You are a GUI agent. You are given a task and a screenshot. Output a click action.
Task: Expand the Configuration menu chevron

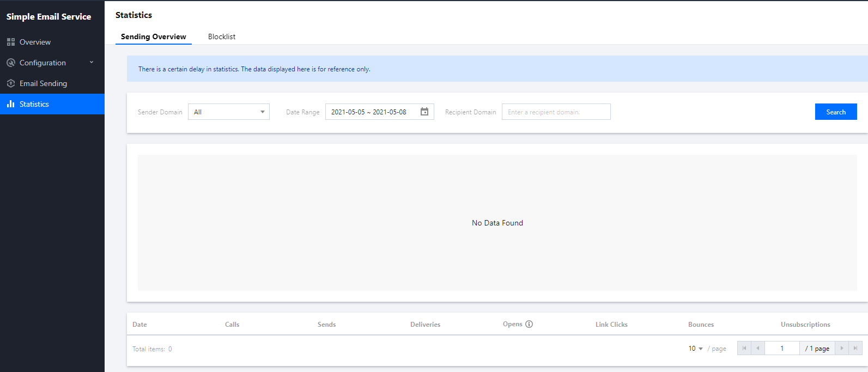coord(92,63)
